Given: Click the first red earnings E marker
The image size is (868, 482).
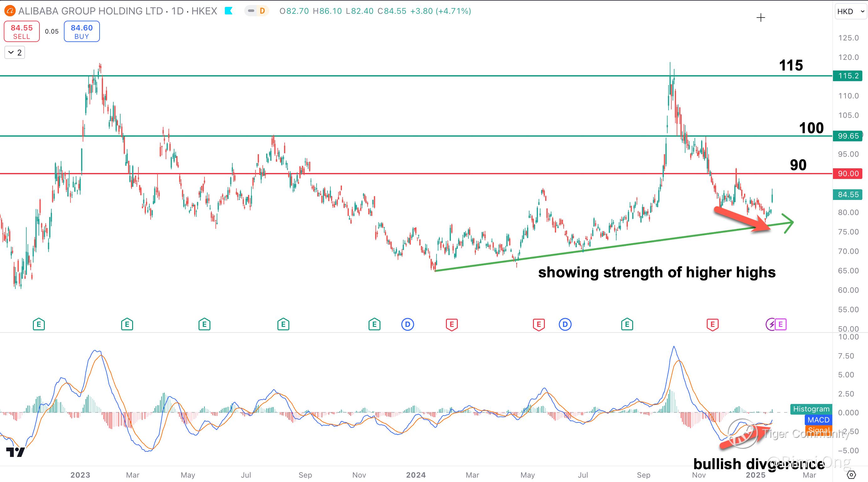Looking at the screenshot, I should pos(452,324).
